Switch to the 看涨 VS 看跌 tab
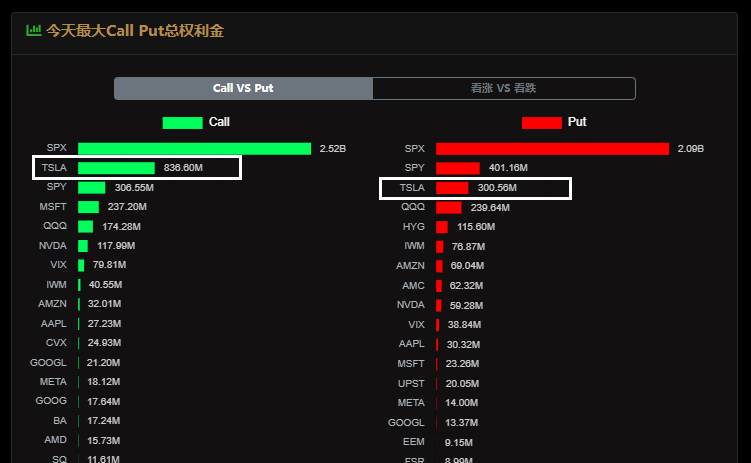 pos(504,88)
